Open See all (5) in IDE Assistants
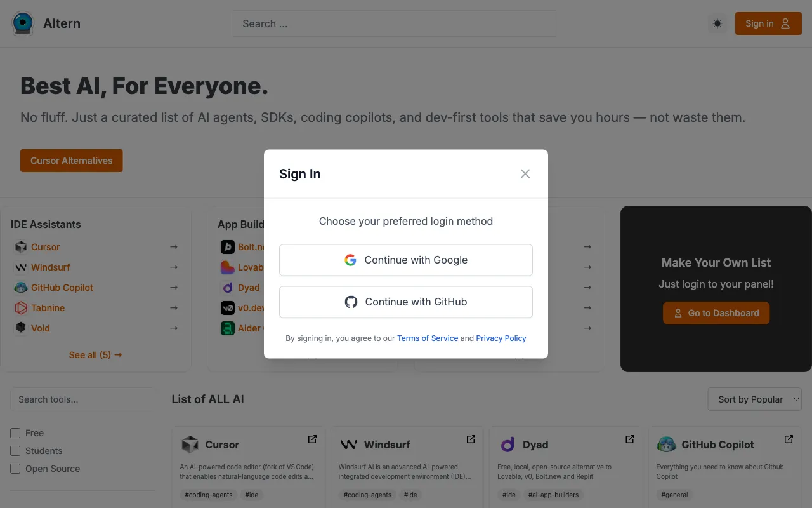812x508 pixels. [96, 355]
